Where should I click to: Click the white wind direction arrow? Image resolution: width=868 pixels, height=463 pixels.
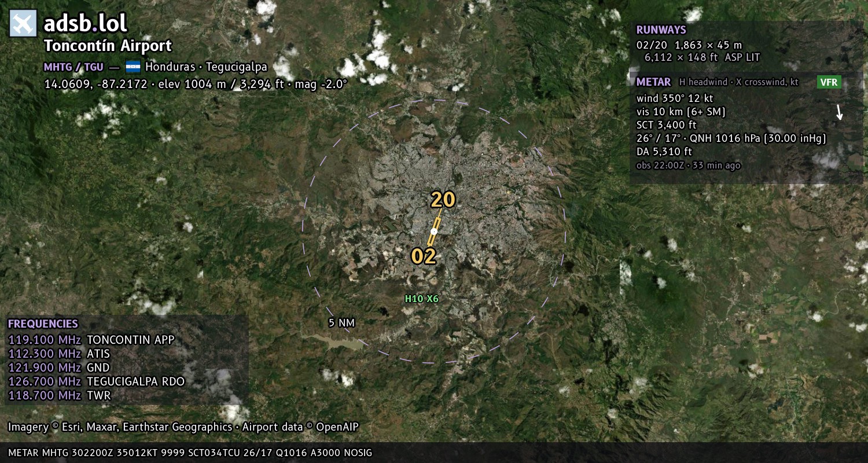(839, 112)
